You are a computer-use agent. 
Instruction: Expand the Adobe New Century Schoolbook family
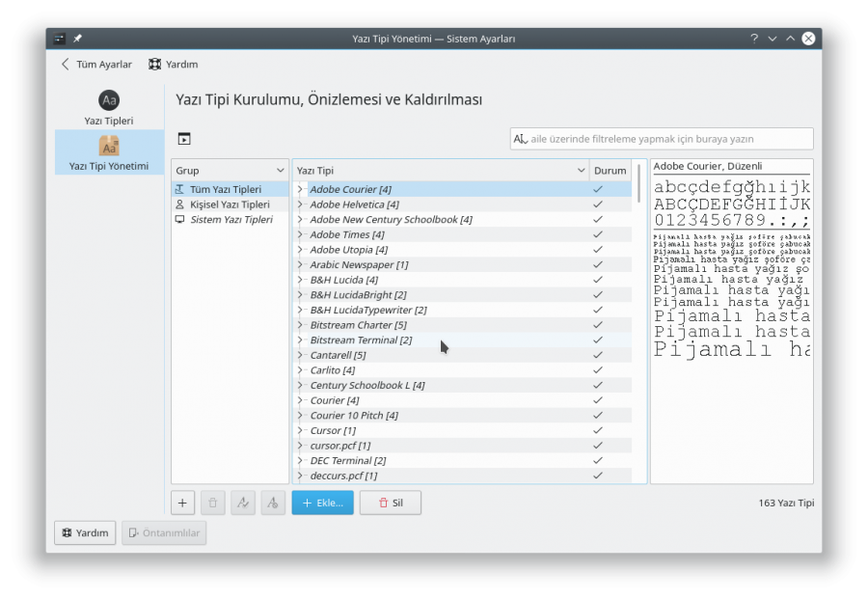tap(301, 219)
